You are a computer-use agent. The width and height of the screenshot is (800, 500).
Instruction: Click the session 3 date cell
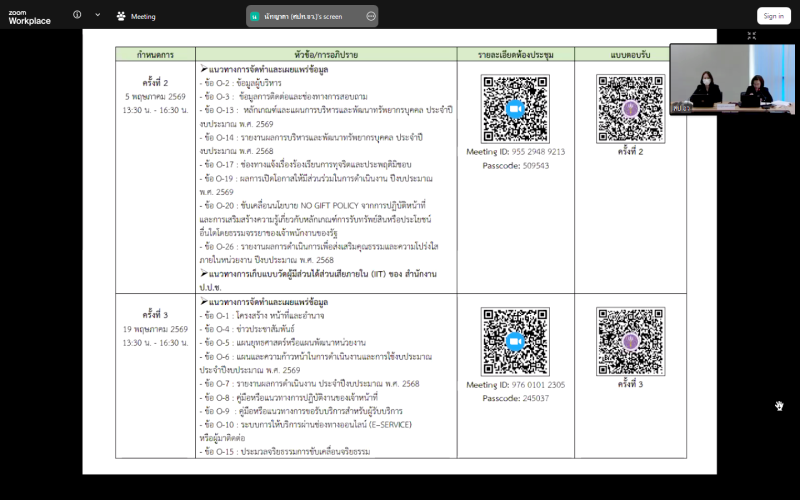click(x=154, y=328)
